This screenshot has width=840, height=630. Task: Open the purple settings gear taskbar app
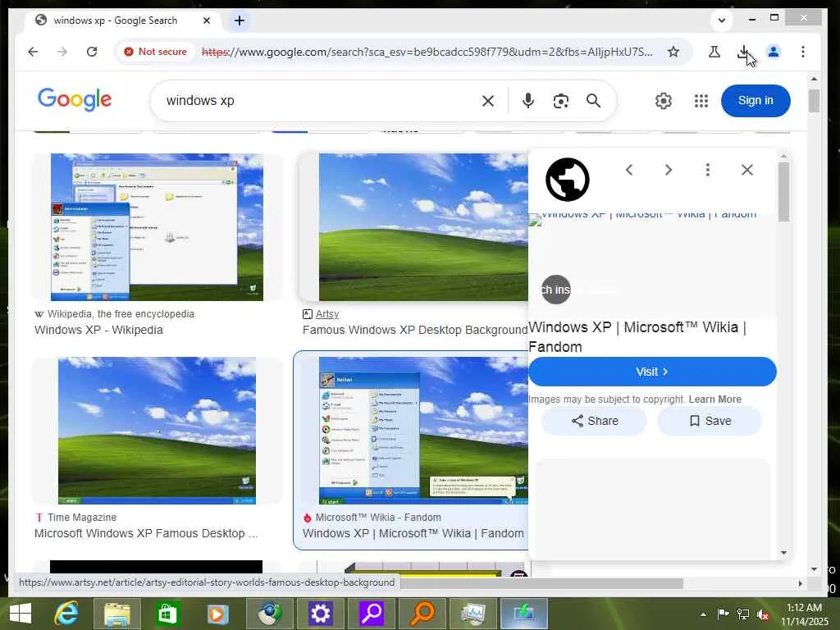[320, 614]
